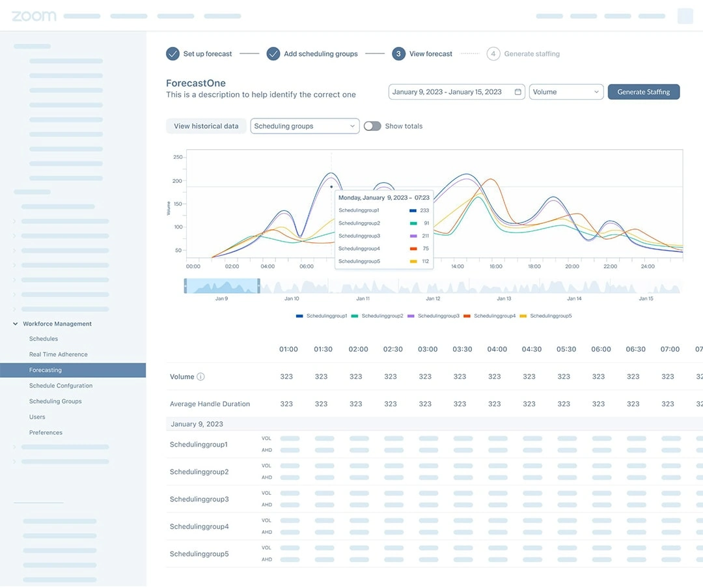
Task: Open the calendar icon in date range field
Action: tap(518, 92)
